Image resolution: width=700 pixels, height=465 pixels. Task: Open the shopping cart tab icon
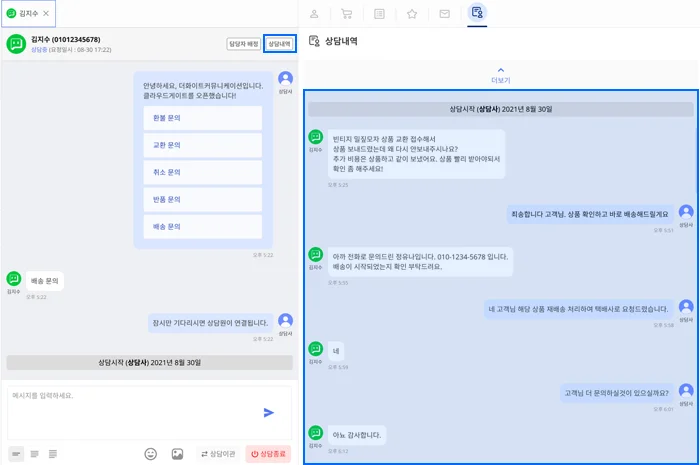[x=346, y=14]
